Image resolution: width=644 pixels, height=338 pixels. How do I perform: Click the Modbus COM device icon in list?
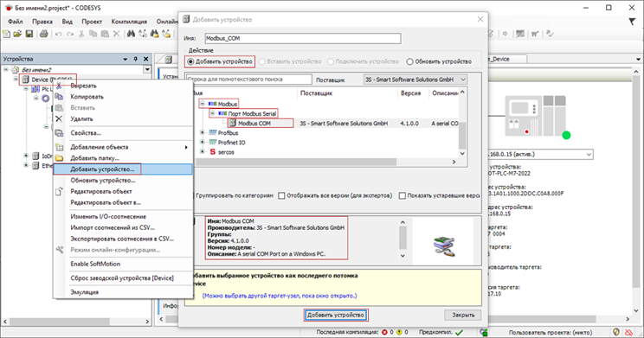(x=233, y=123)
